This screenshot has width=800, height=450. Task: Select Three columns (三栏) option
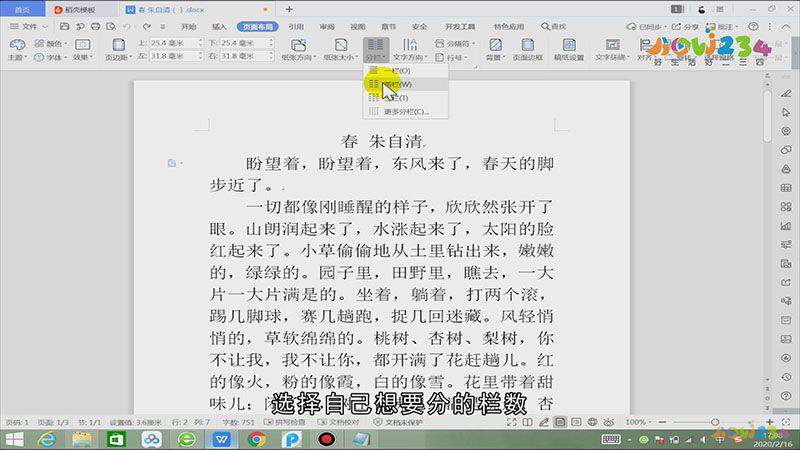point(406,97)
